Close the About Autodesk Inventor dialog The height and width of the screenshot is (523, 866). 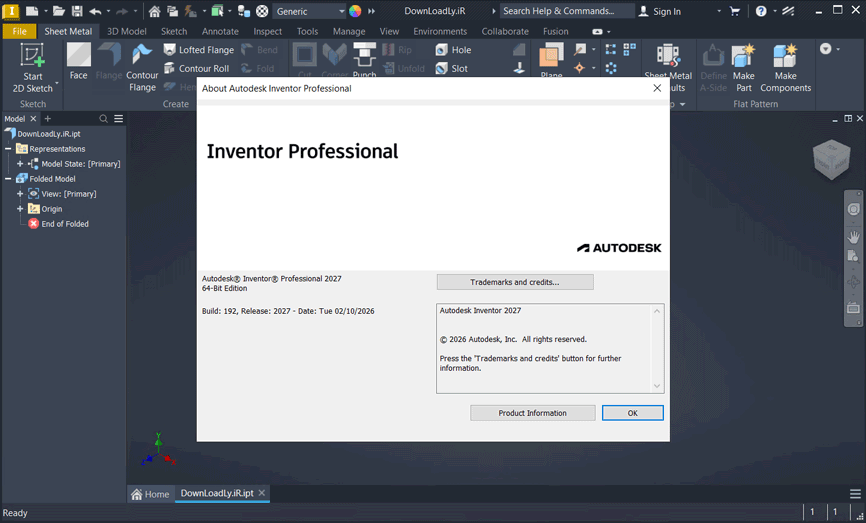point(657,88)
